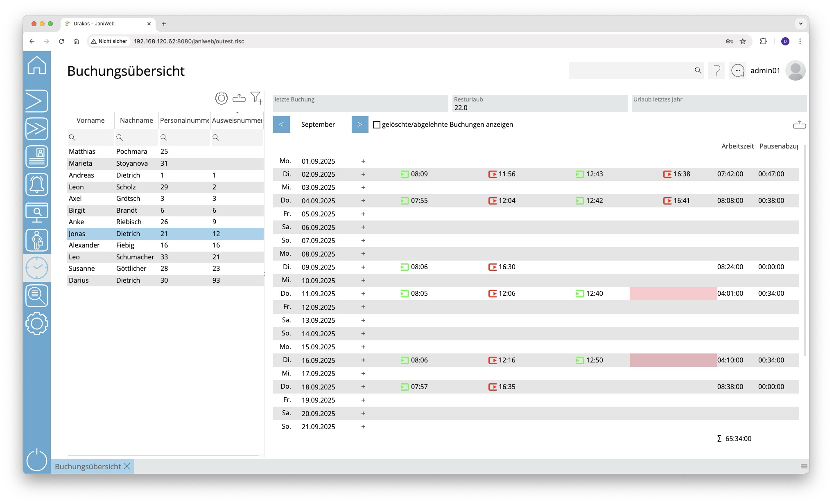Click the add filter funnel icon

click(257, 98)
